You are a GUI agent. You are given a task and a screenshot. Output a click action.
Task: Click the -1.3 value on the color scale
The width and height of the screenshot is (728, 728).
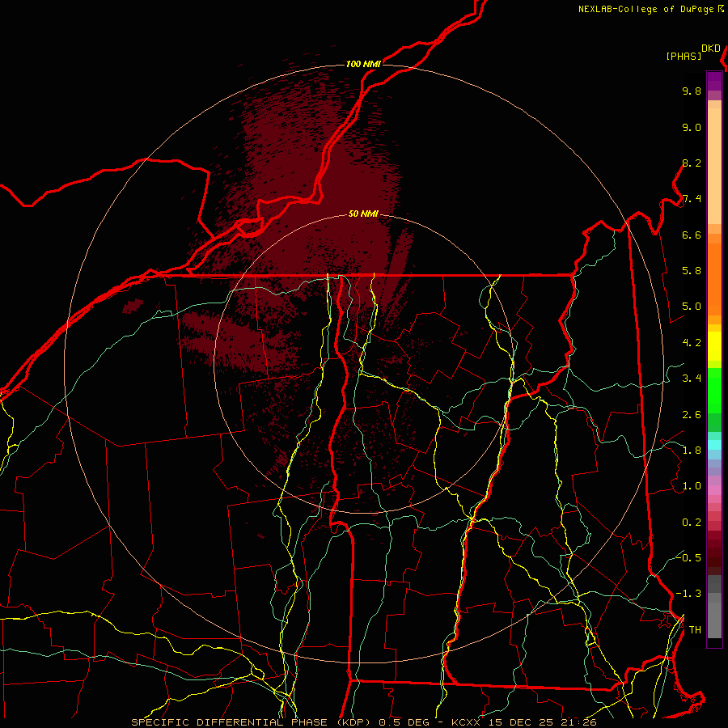pos(688,594)
